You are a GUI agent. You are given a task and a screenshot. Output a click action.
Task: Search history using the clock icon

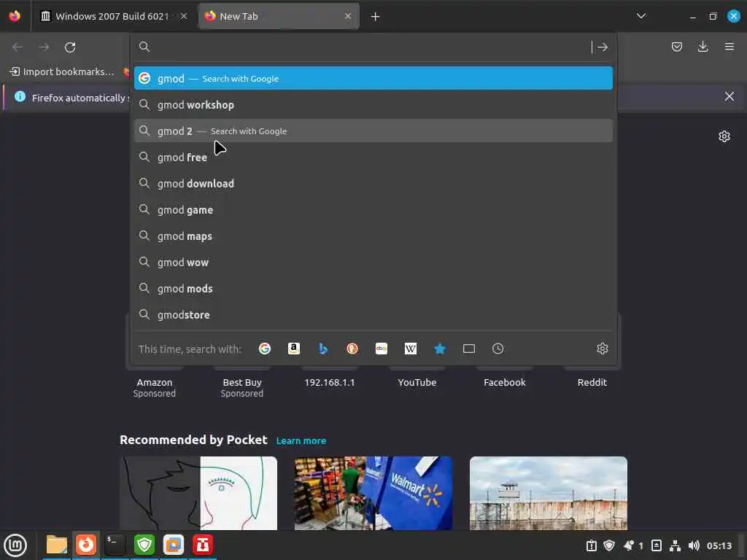[x=498, y=349]
